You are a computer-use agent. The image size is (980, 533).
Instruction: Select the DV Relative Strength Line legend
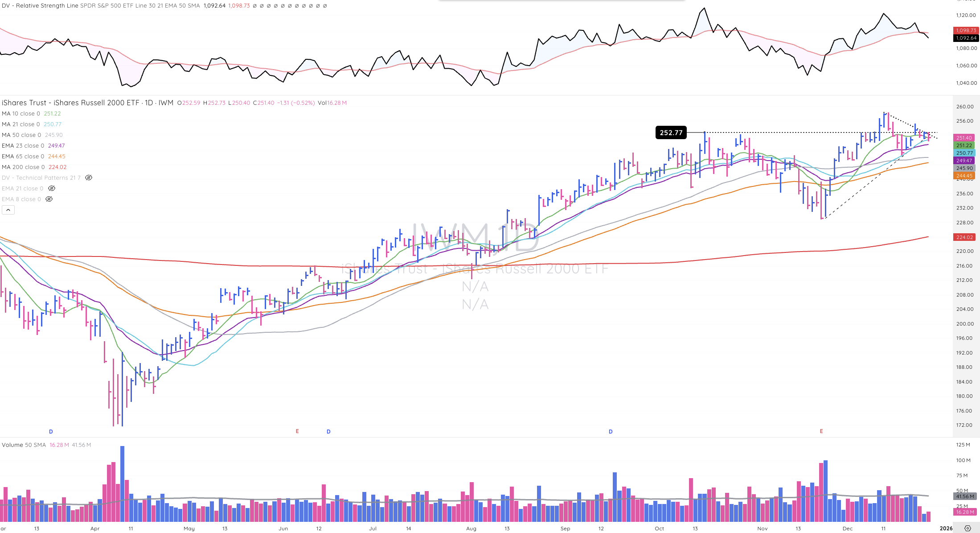coord(40,6)
